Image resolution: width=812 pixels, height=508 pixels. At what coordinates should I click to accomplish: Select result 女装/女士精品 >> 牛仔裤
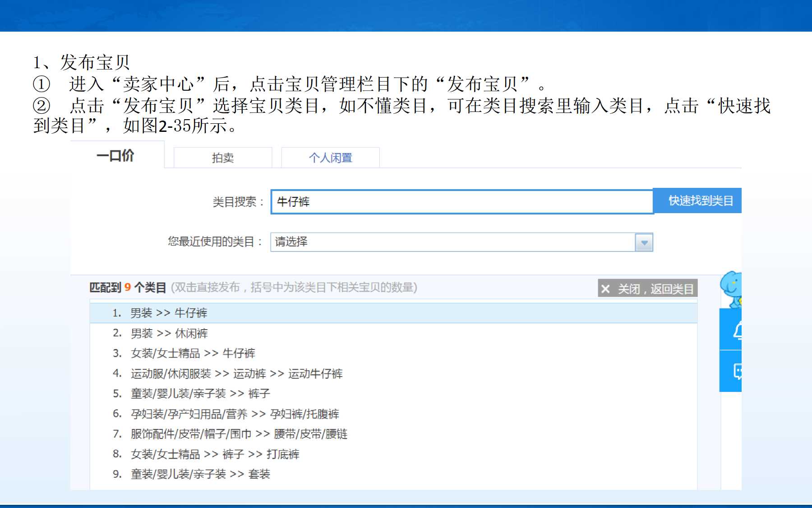click(393, 353)
